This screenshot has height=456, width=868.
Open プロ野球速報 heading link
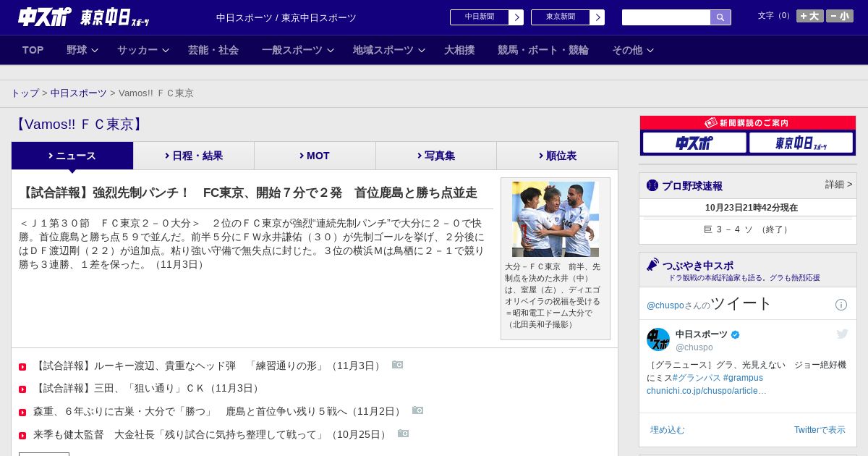692,186
